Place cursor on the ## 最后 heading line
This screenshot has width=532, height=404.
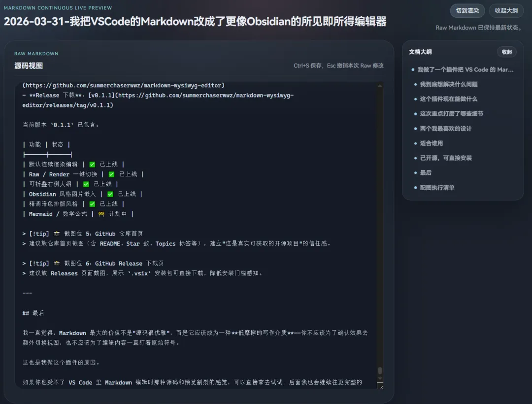point(33,313)
